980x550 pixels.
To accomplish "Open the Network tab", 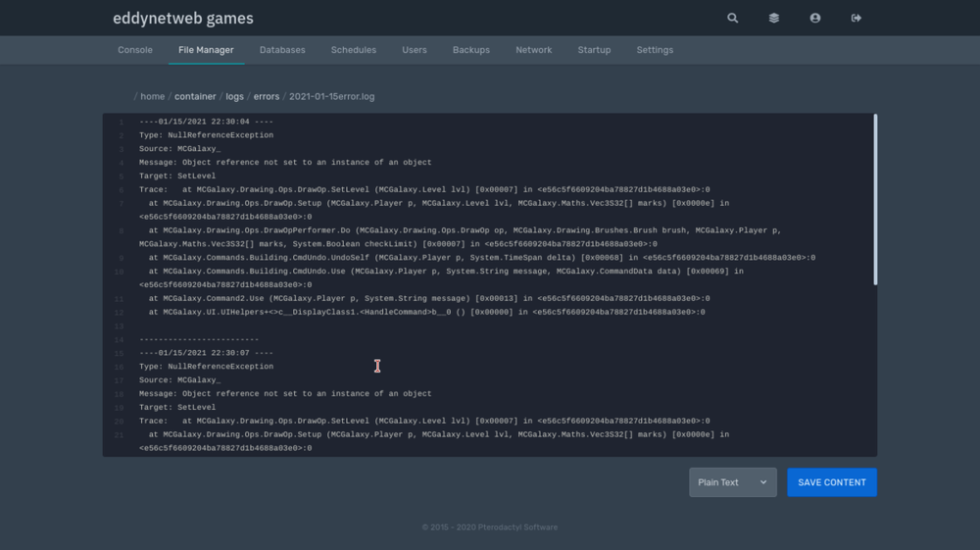I will click(x=534, y=50).
